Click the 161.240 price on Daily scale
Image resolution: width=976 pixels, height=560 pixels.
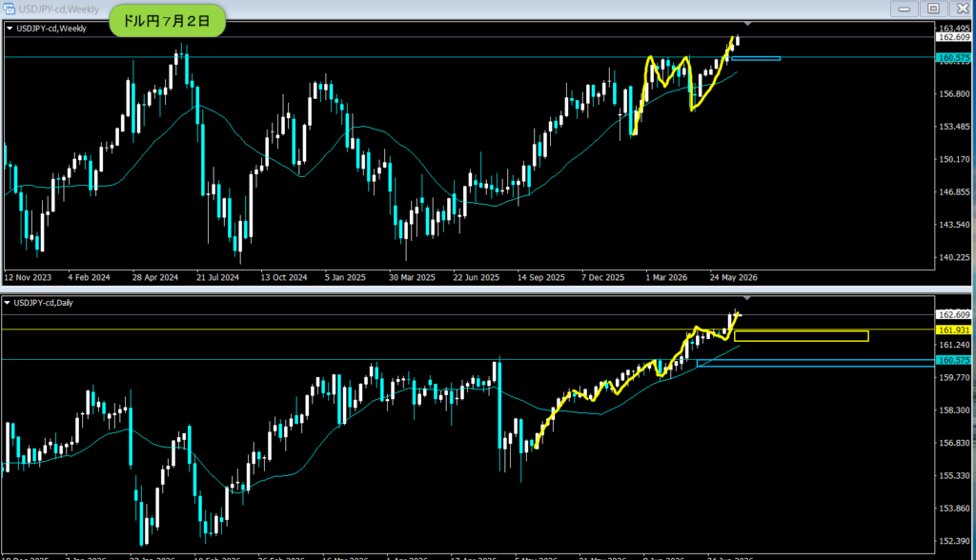click(953, 345)
